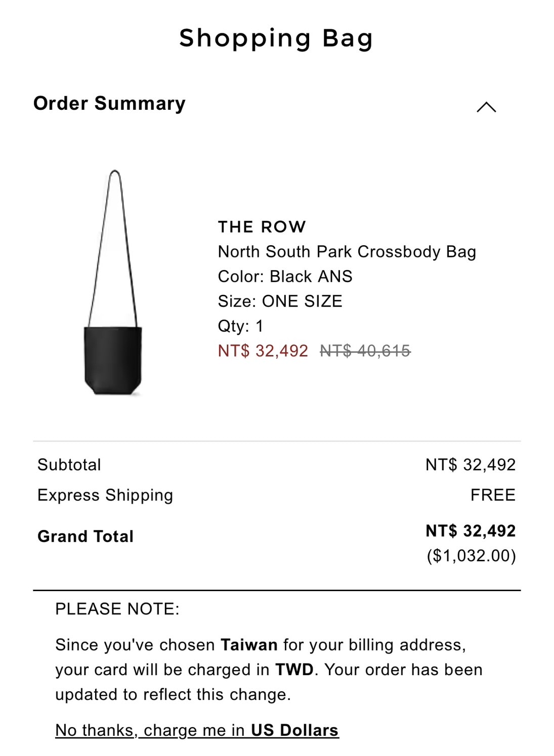
Task: Click the bold Grand Total NT$ amount
Action: pos(470,530)
